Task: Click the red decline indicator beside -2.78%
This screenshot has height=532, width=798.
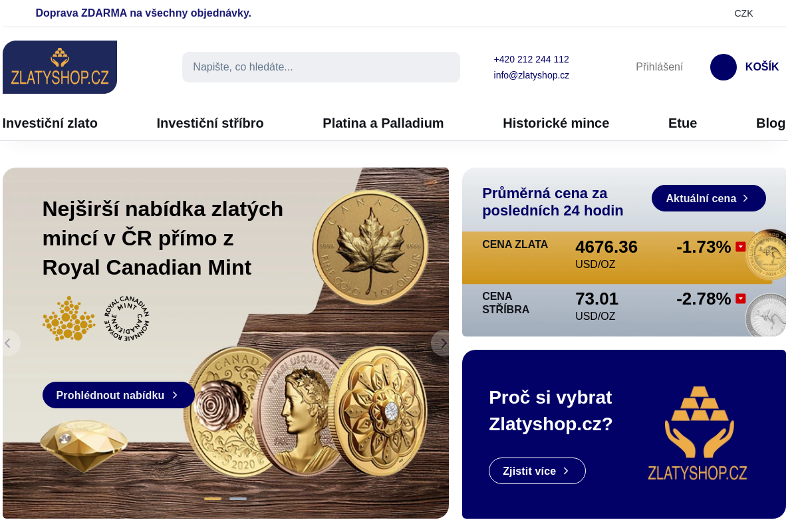Action: pyautogui.click(x=740, y=299)
